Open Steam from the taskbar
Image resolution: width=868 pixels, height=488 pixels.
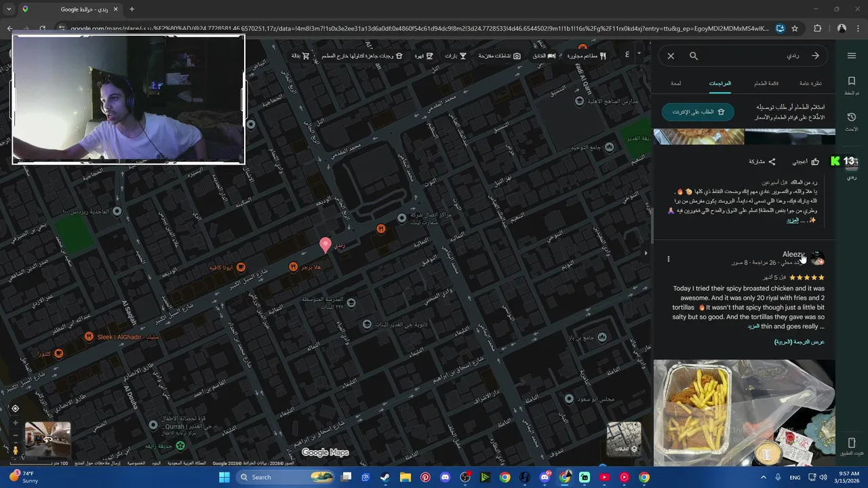click(x=385, y=477)
